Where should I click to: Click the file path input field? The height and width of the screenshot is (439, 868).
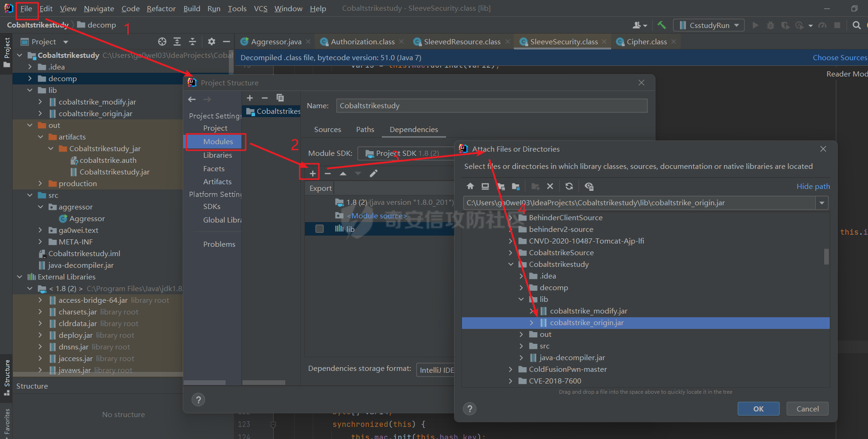[x=640, y=203]
